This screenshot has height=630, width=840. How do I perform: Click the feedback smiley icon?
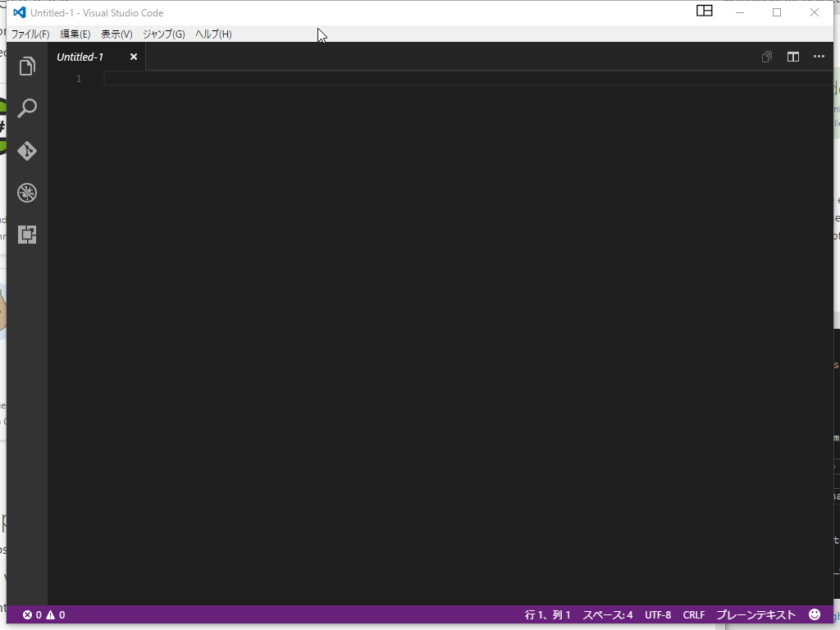click(815, 614)
